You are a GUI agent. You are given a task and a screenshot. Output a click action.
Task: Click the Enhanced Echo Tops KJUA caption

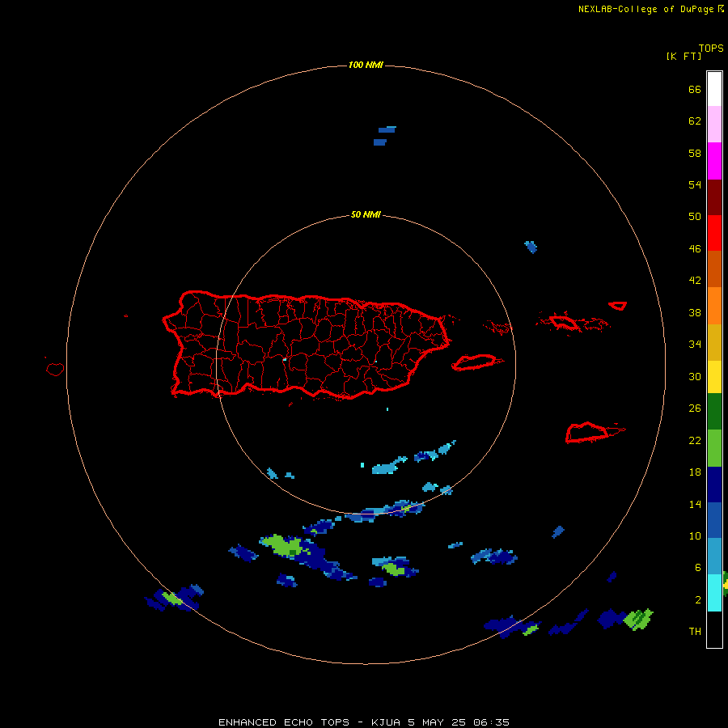click(364, 722)
